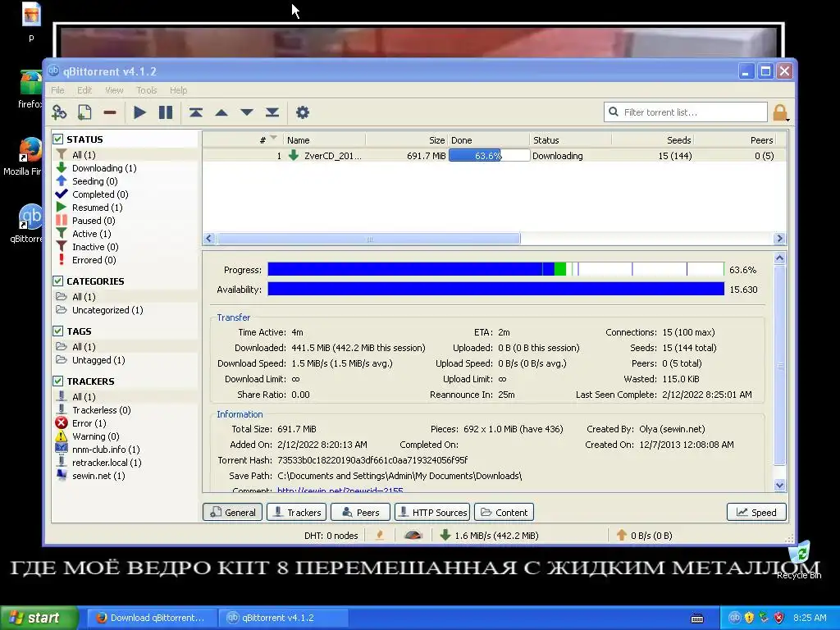Sort torrents by the Name column header
Viewport: 840px width, 630px height.
[324, 139]
